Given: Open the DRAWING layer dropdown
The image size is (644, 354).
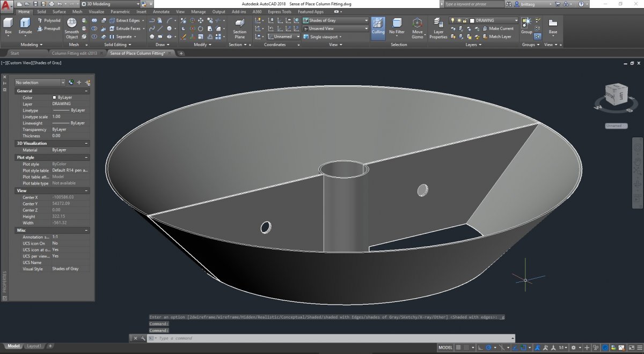Looking at the screenshot, I should (493, 20).
